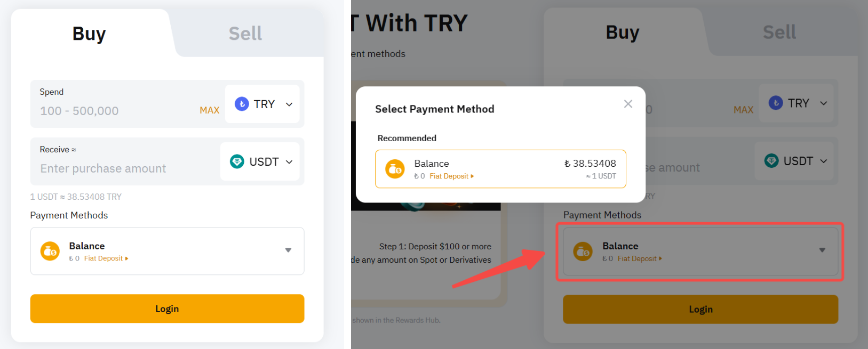Click the green USDT coin icon in the left panel
The height and width of the screenshot is (349, 868).
pyautogui.click(x=237, y=161)
